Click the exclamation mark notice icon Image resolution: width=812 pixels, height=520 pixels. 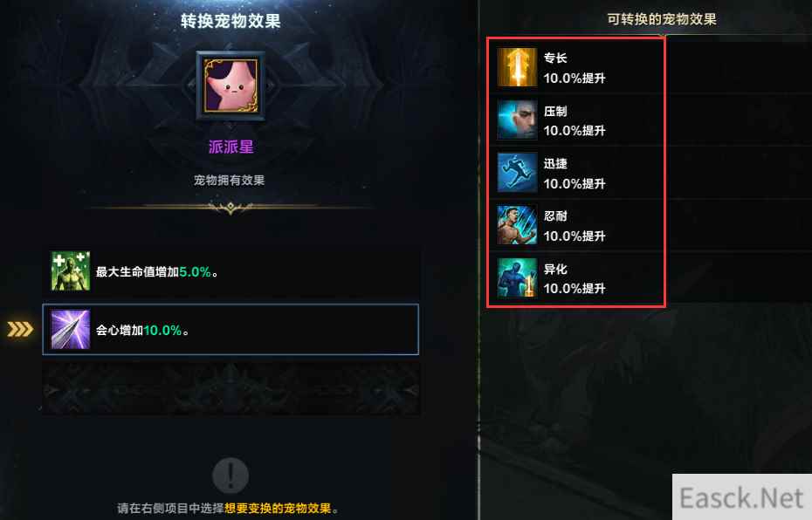point(231,475)
